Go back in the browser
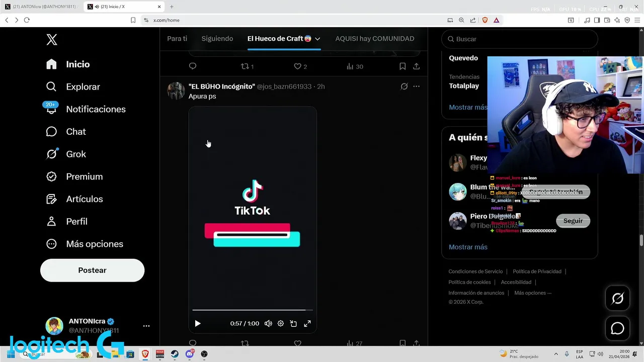Screen dimensions: 644x362 click(7, 20)
